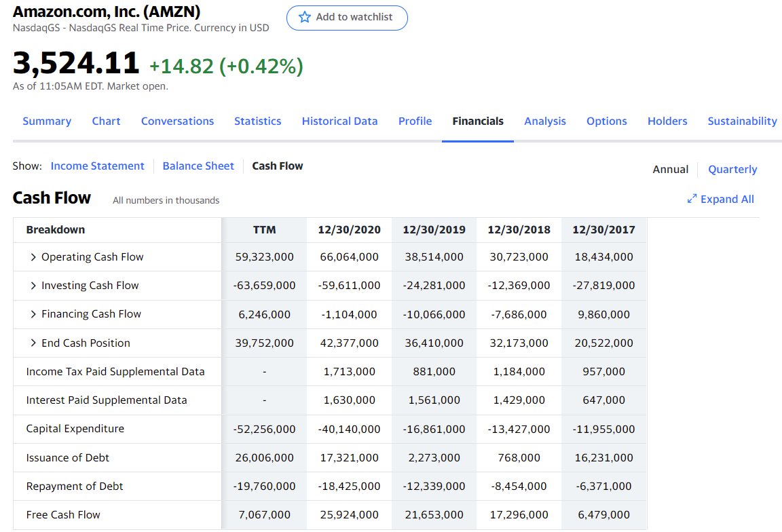This screenshot has height=532, width=782.
Task: Click the Issuance of Debt label
Action: point(67,458)
